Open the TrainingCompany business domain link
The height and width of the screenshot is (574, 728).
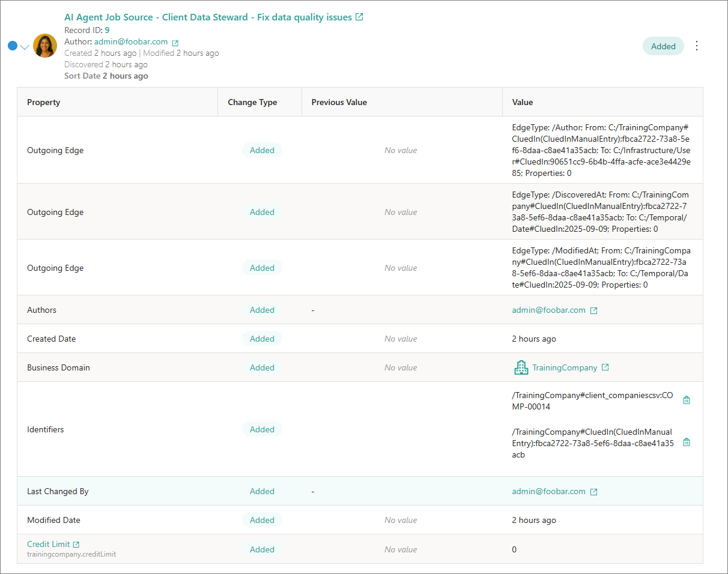565,367
